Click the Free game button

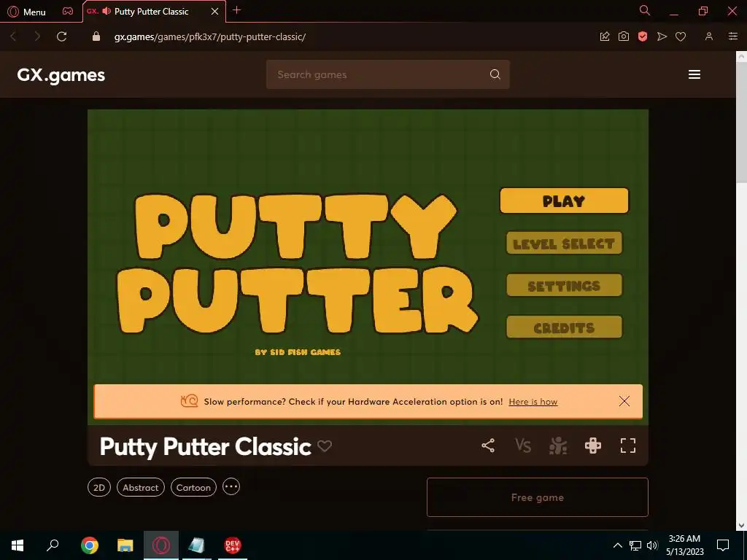click(538, 497)
